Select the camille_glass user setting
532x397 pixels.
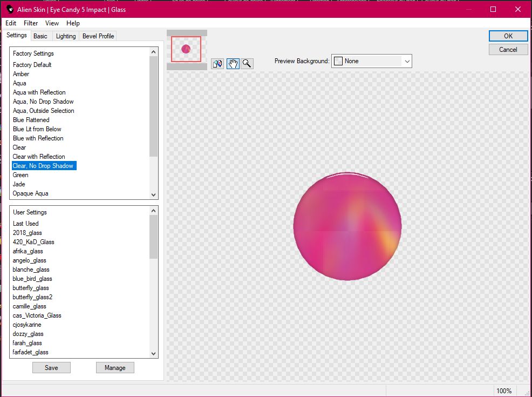tap(29, 306)
